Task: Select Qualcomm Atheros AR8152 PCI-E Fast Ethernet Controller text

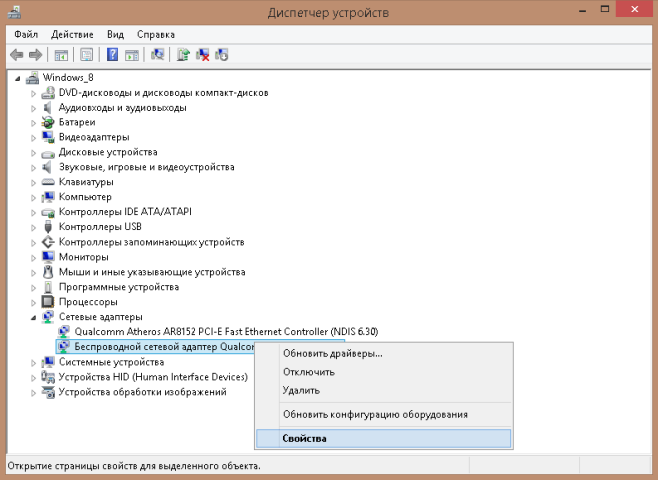Action: 226,332
